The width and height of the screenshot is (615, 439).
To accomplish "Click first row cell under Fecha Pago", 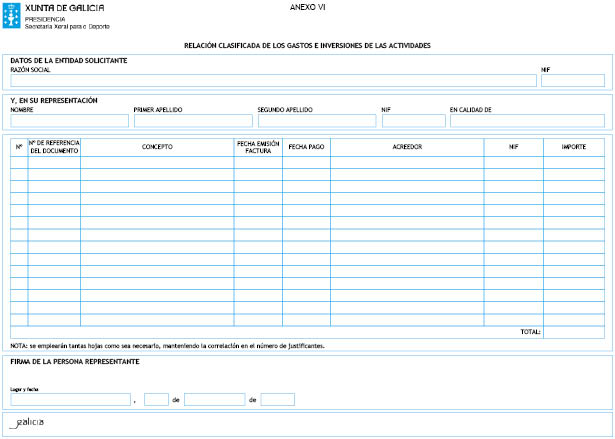I will tap(306, 162).
